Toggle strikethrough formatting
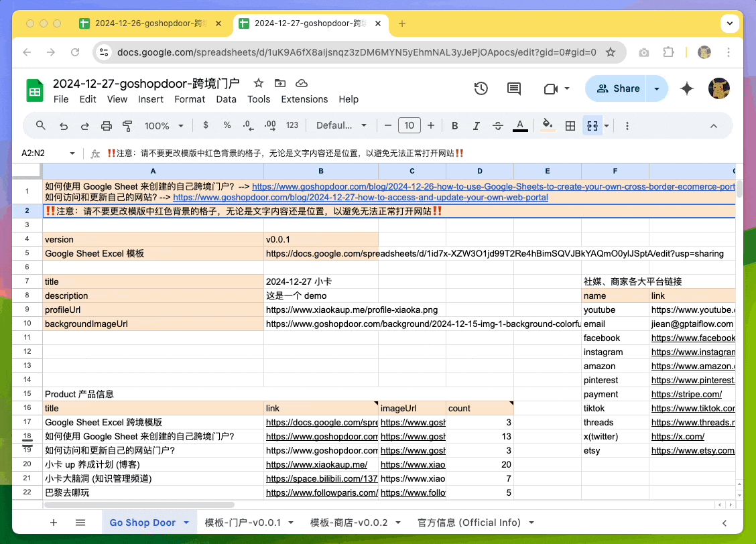The width and height of the screenshot is (756, 544). [x=498, y=126]
